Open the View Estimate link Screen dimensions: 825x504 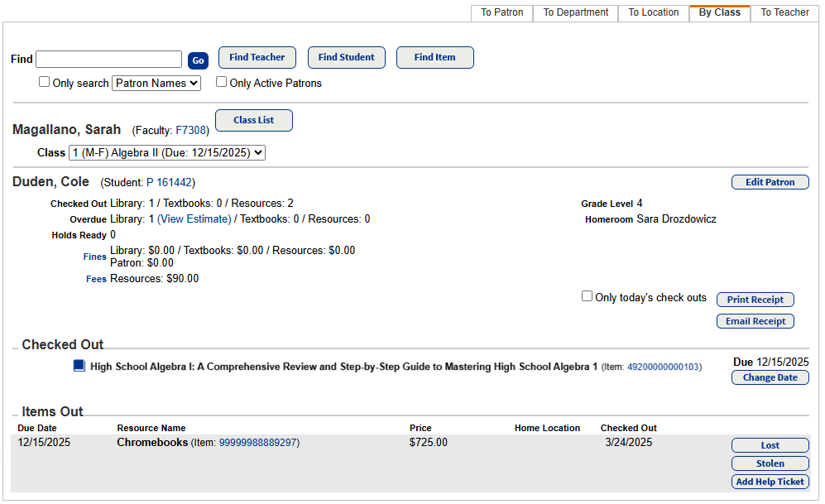(194, 219)
